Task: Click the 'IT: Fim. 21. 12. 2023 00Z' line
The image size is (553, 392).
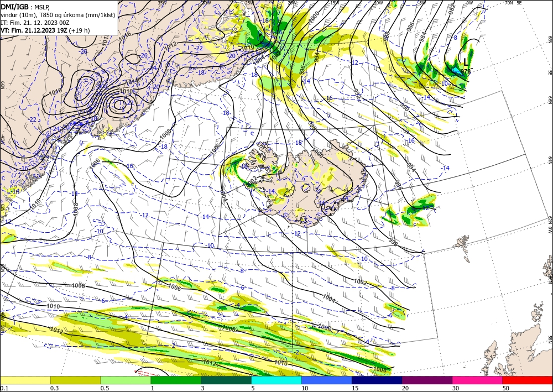Action: [35, 23]
